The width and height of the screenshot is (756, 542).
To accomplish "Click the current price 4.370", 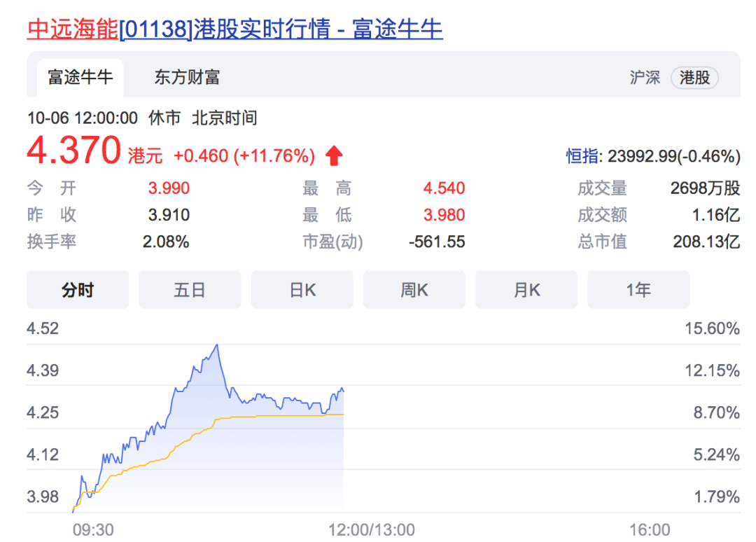I will 73,150.
